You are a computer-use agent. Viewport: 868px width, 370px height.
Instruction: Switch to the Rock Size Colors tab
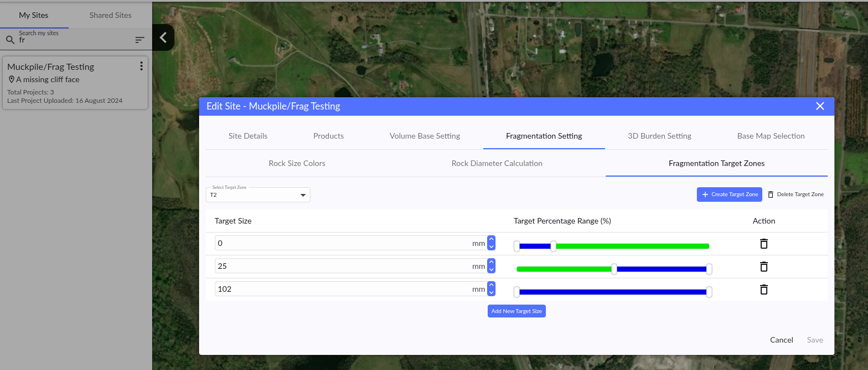[297, 163]
